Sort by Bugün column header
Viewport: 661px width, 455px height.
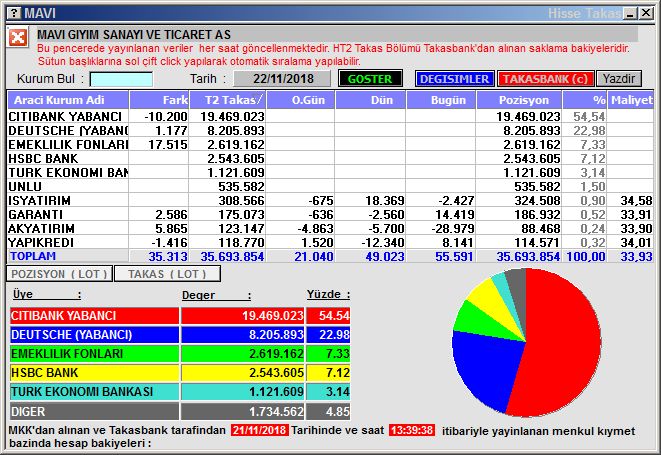pyautogui.click(x=441, y=100)
